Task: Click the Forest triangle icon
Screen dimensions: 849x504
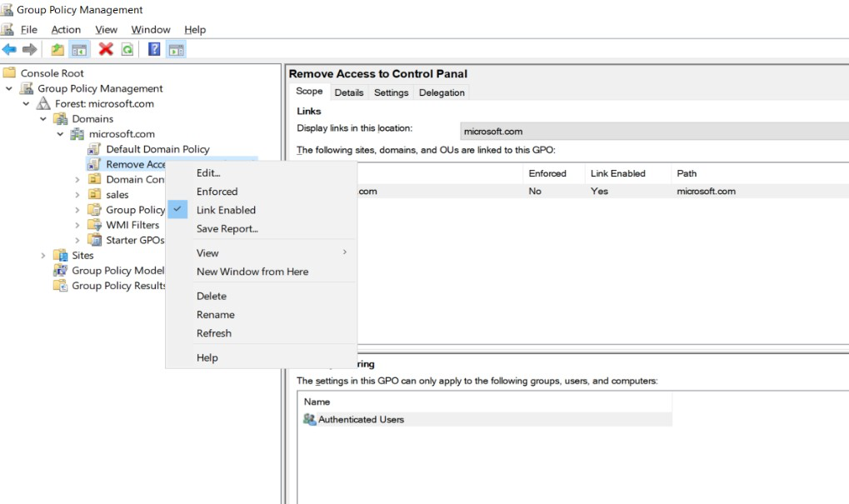Action: 43,102
